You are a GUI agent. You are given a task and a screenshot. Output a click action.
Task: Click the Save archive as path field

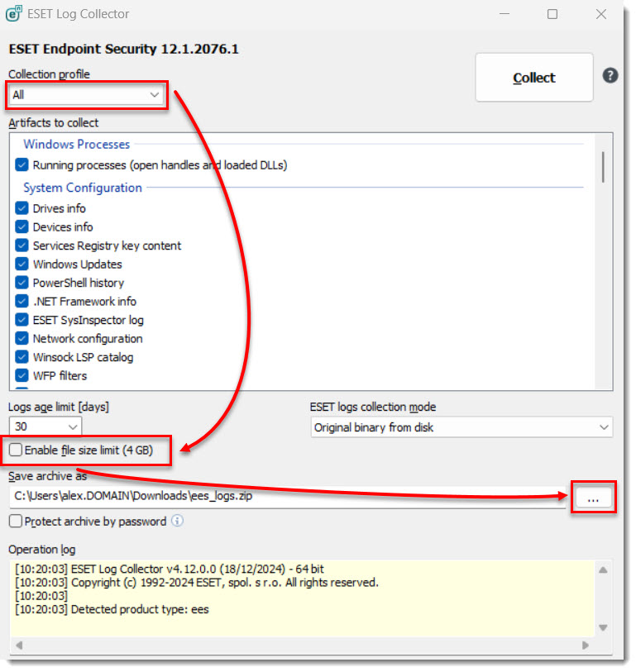tap(289, 498)
